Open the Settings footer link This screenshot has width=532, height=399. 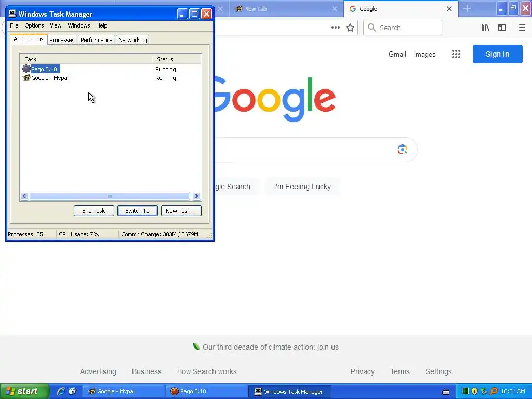(438, 371)
